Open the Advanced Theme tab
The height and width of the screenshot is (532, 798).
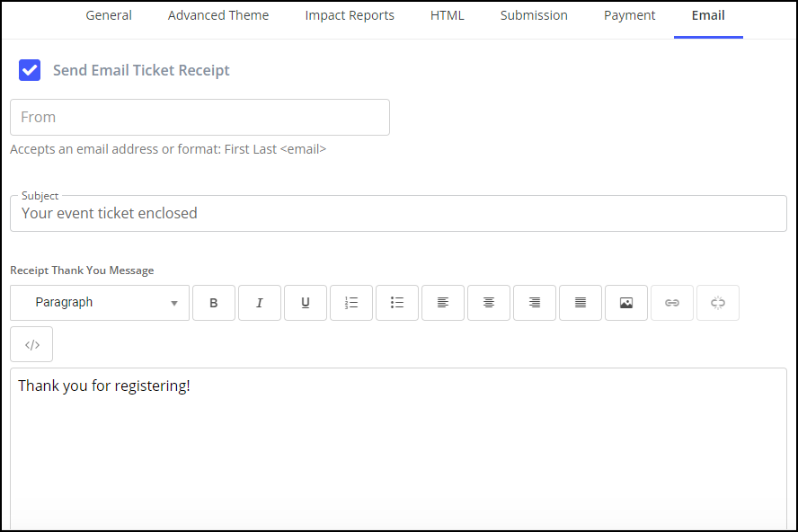(218, 15)
